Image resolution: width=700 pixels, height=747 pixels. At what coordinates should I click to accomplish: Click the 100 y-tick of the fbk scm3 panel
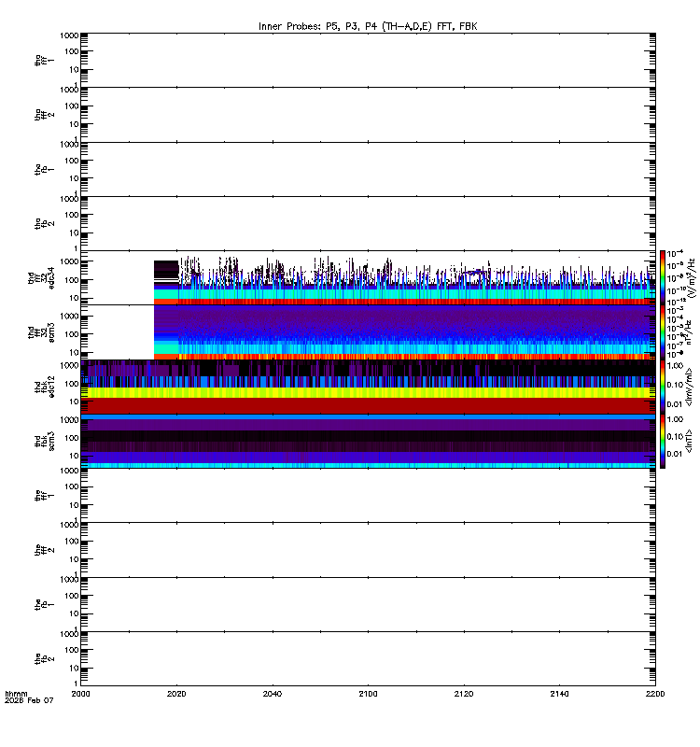point(73,438)
